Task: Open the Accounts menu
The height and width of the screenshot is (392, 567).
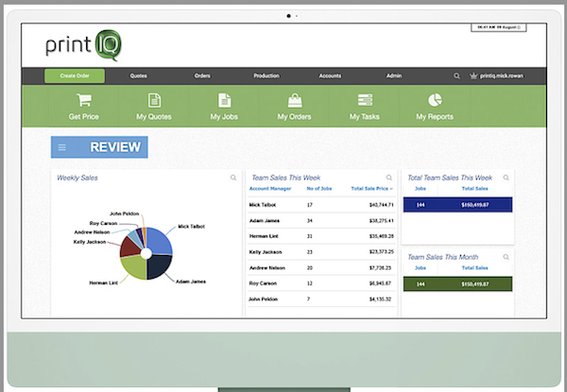Action: (x=330, y=76)
